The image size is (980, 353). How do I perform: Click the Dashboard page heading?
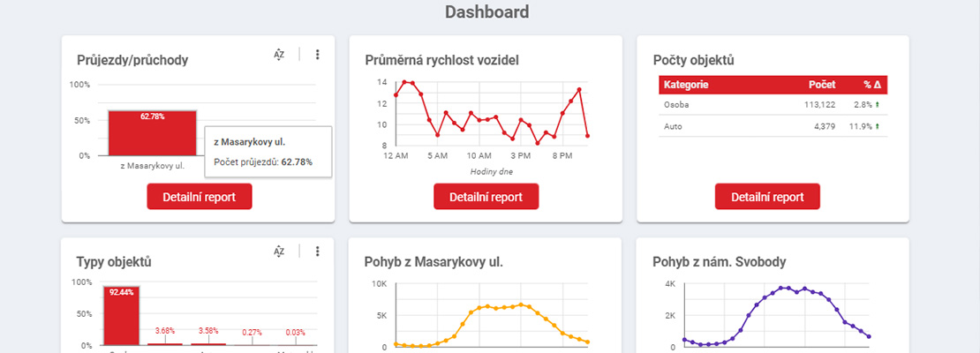click(486, 12)
